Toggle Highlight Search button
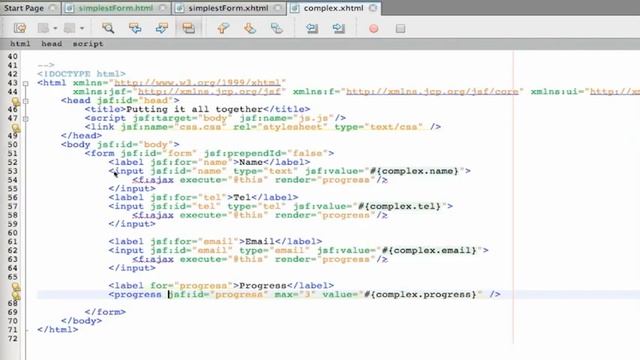The width and height of the screenshot is (640, 360). 189,28
